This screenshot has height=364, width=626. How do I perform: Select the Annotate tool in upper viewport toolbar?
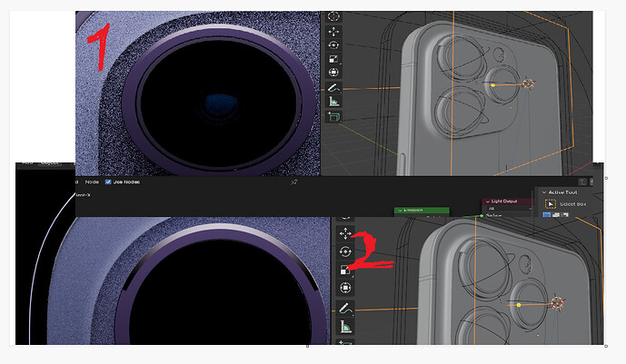[x=333, y=87]
